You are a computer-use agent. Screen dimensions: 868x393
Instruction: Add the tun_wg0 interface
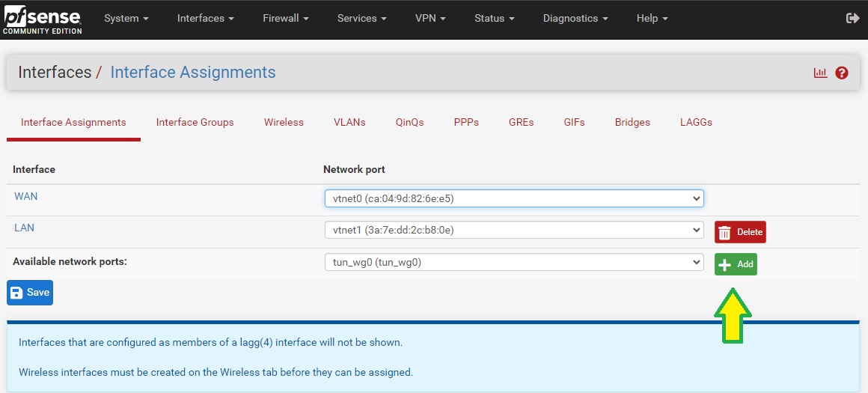tap(736, 264)
